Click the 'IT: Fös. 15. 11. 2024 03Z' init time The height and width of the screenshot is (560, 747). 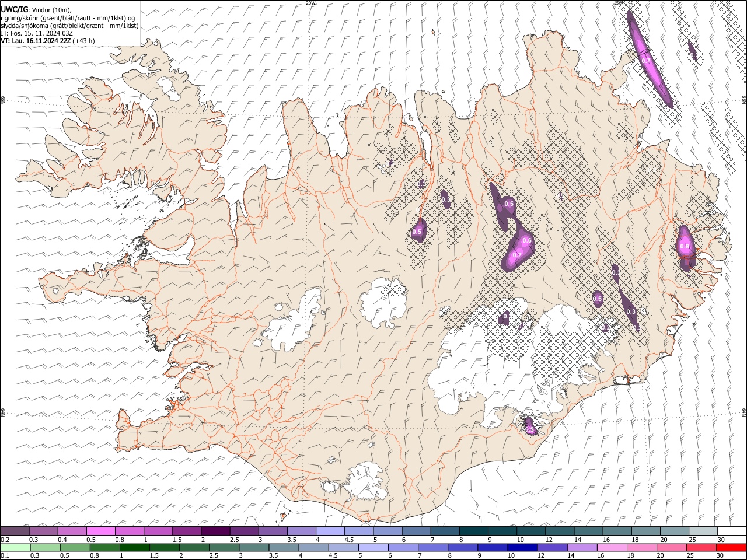coord(36,33)
